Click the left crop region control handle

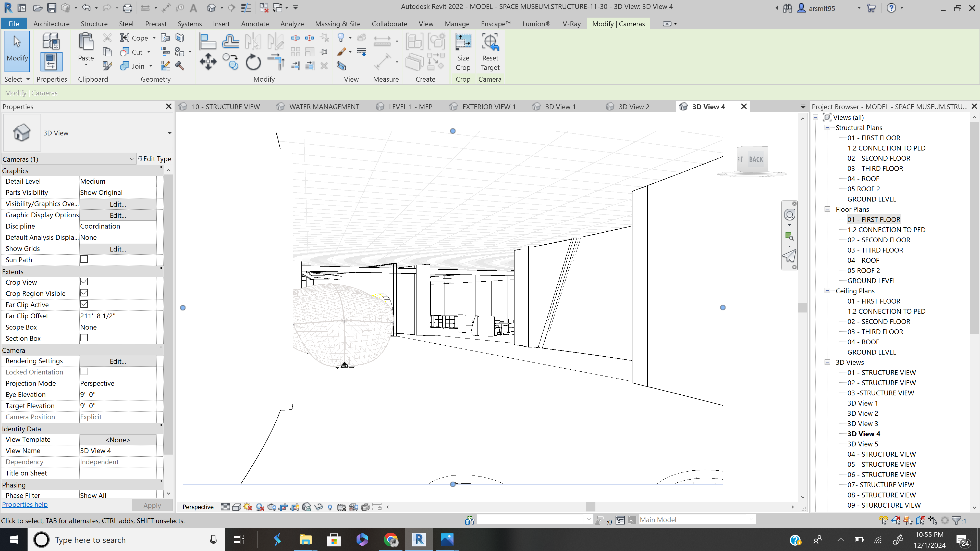183,308
